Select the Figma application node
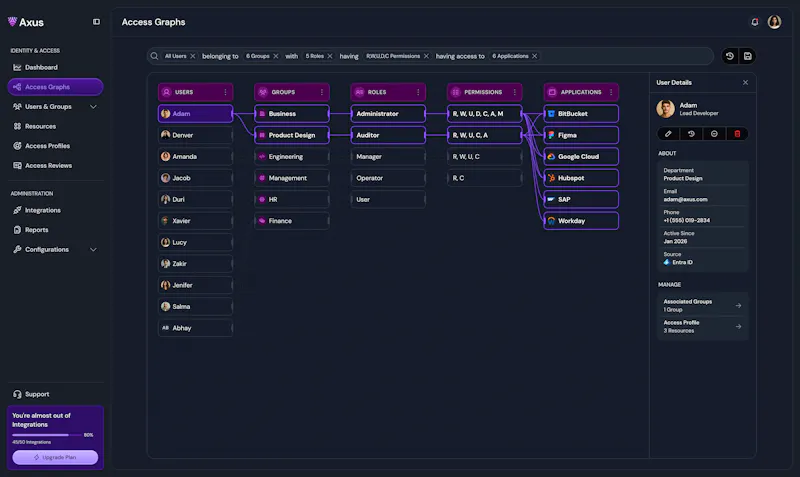800x477 pixels. 581,135
